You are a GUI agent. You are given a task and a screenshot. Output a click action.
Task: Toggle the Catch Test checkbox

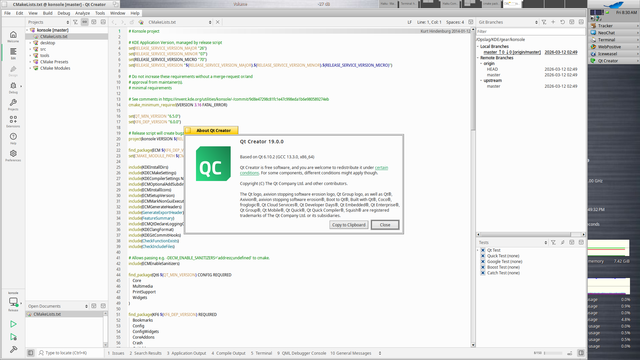[483, 273]
